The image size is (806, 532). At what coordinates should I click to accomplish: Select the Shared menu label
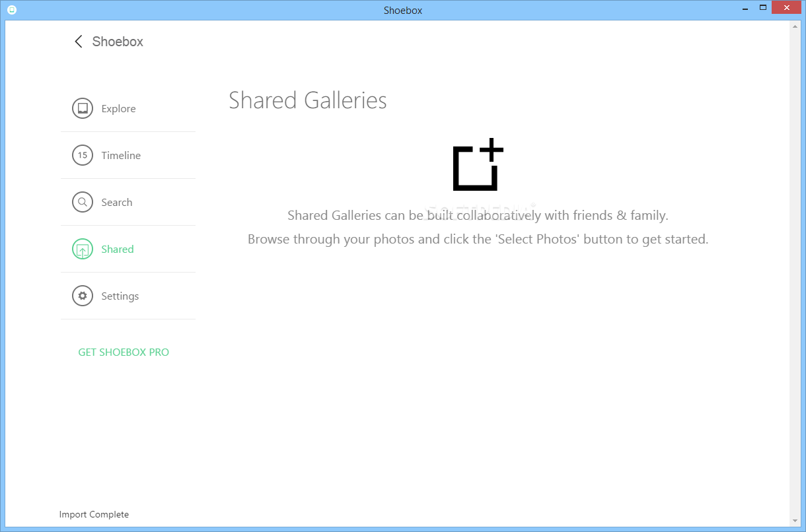click(x=118, y=249)
